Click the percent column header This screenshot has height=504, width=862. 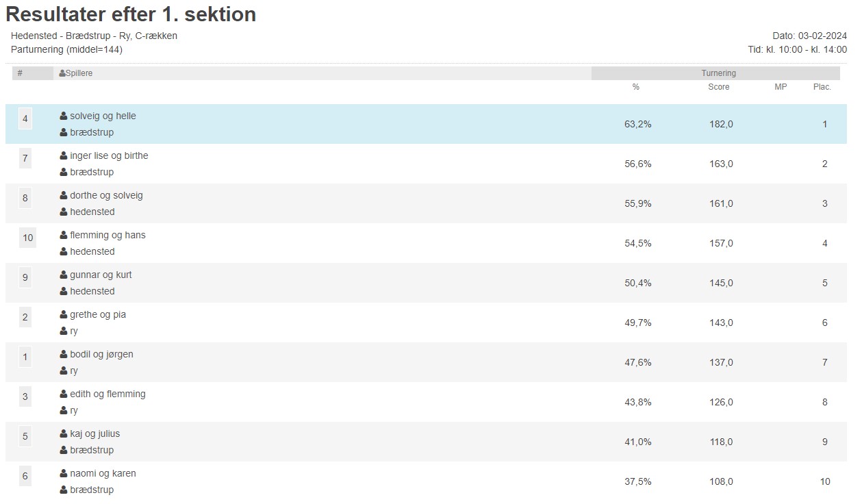coord(635,87)
